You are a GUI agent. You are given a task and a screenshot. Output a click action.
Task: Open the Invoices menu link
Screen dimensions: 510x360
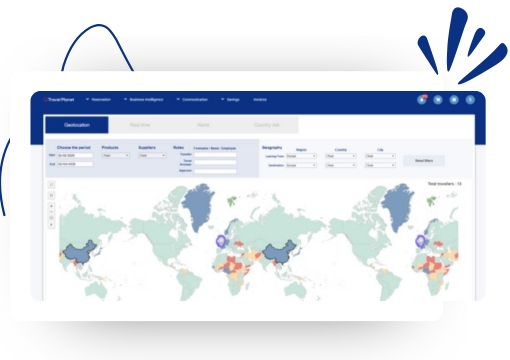click(x=260, y=99)
